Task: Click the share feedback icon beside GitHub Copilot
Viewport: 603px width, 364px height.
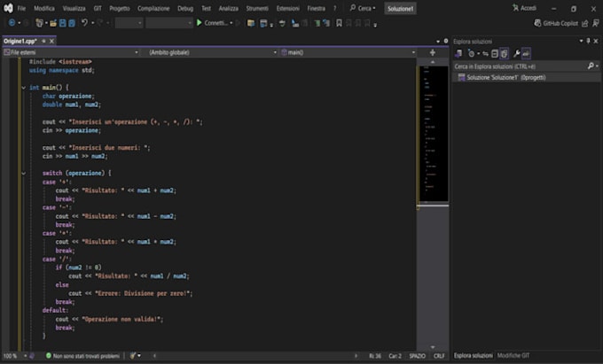Action: tap(585, 23)
